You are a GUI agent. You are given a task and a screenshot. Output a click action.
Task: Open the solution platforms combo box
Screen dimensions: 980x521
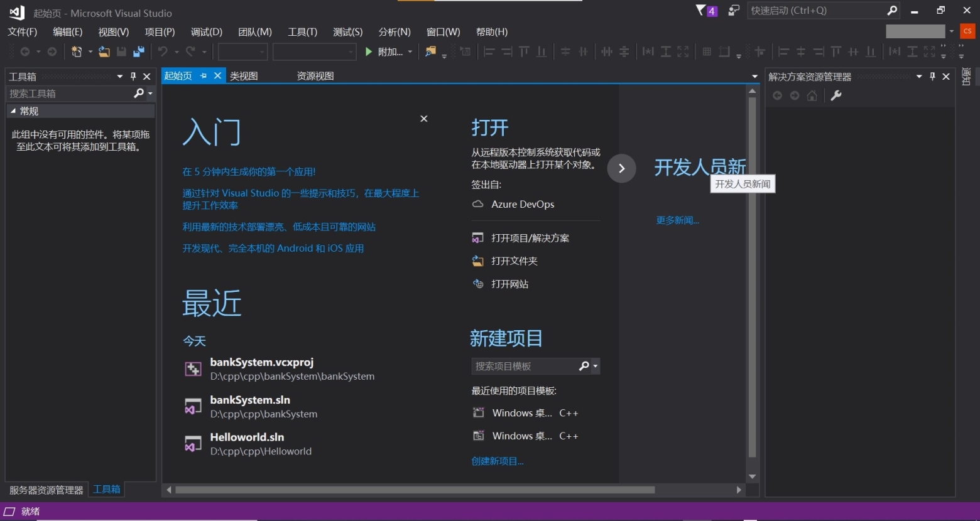(315, 51)
